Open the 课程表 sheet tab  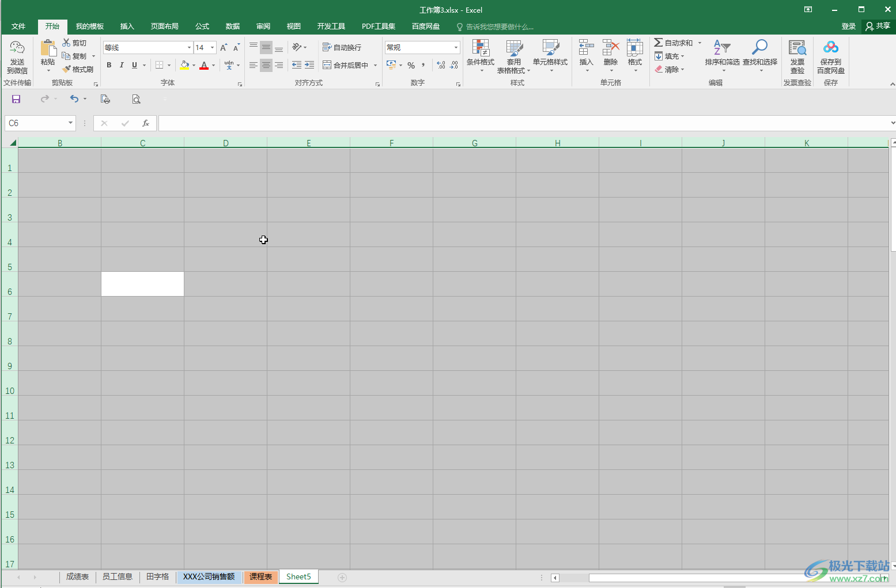pyautogui.click(x=261, y=576)
